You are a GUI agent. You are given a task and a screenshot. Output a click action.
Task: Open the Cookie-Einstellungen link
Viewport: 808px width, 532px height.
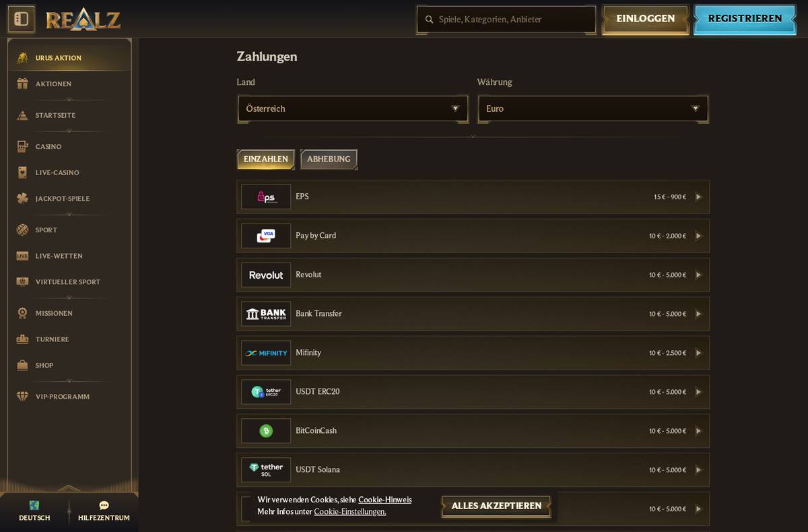pyautogui.click(x=350, y=512)
